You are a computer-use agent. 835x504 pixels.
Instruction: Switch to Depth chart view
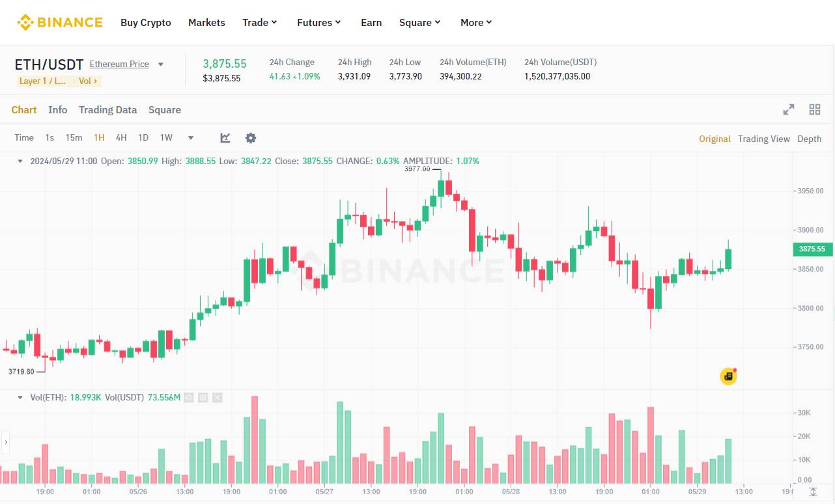click(810, 139)
